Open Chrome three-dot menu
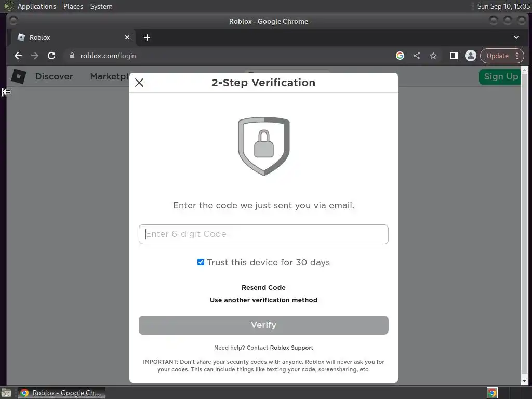Image resolution: width=532 pixels, height=399 pixels. [517, 56]
